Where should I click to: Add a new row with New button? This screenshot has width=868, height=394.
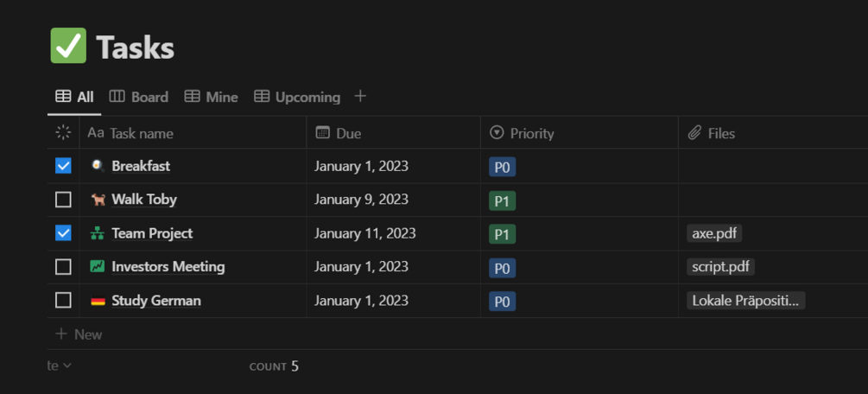pyautogui.click(x=79, y=334)
